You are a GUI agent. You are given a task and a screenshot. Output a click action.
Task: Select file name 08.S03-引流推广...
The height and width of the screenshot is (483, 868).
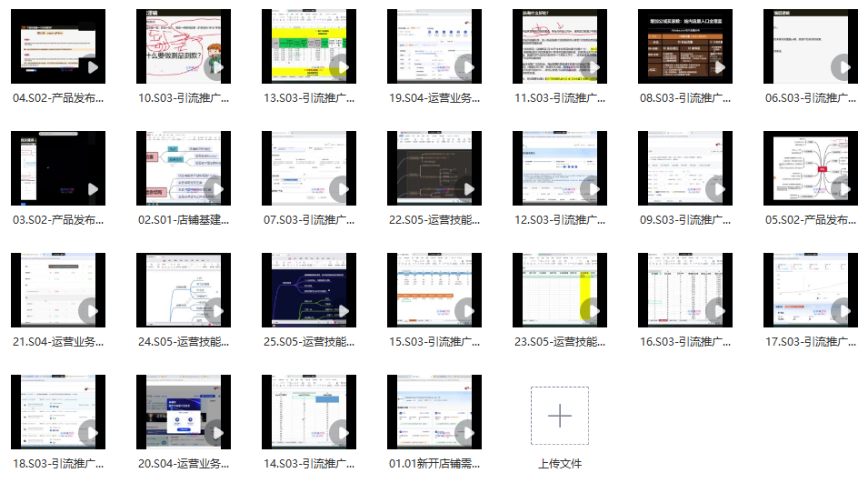point(684,98)
